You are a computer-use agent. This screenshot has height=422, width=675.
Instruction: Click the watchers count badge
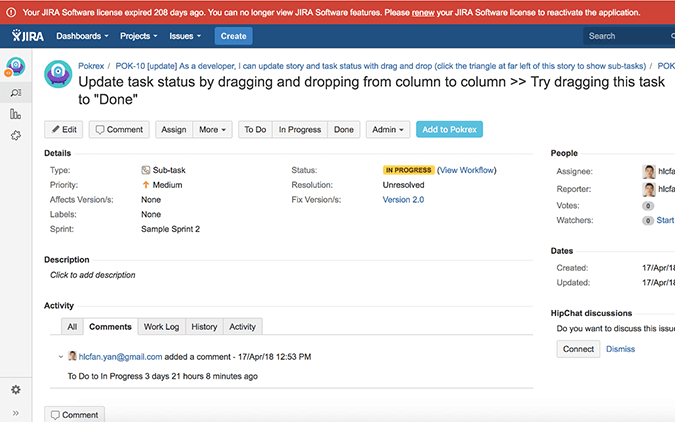[x=648, y=220]
